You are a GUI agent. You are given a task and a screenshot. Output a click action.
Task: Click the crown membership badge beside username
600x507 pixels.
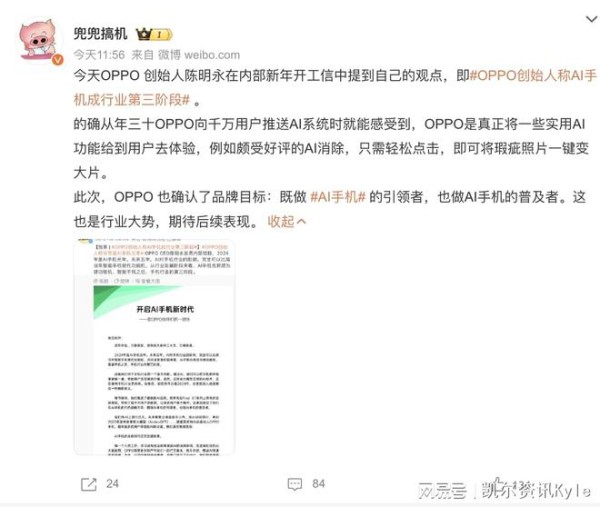pyautogui.click(x=154, y=34)
